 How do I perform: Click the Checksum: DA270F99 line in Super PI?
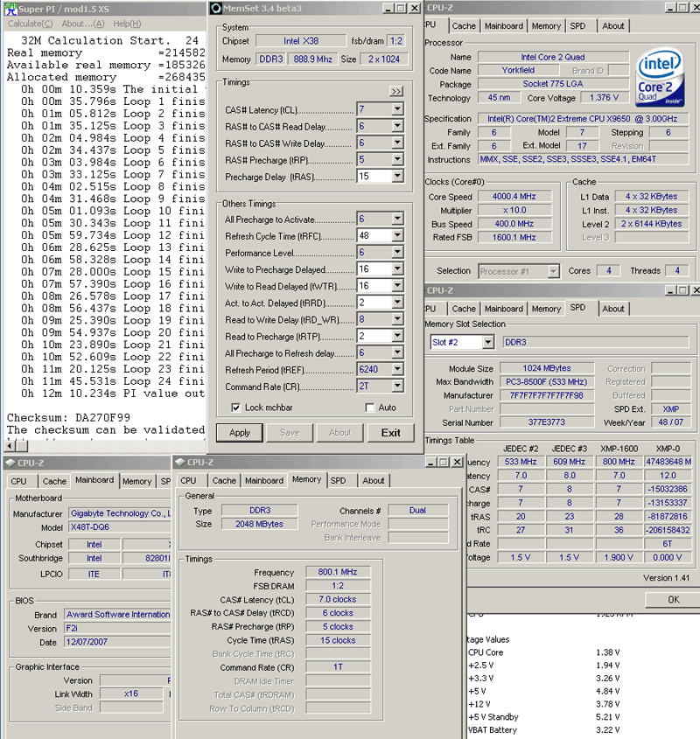point(68,417)
